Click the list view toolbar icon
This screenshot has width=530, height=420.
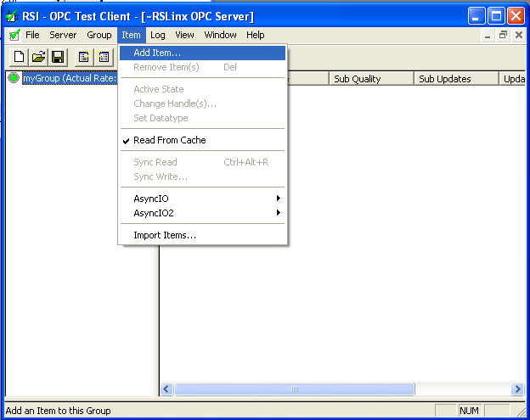pos(83,57)
